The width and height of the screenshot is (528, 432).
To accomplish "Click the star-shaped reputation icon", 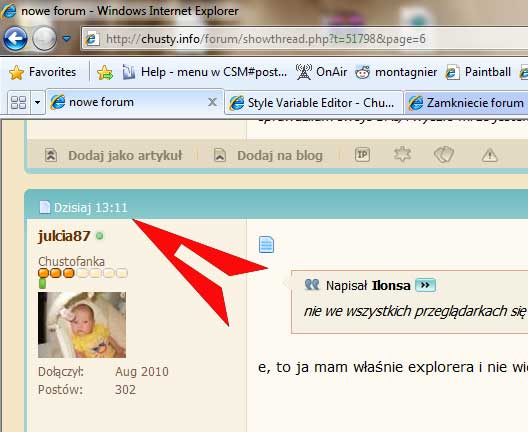I will click(402, 155).
